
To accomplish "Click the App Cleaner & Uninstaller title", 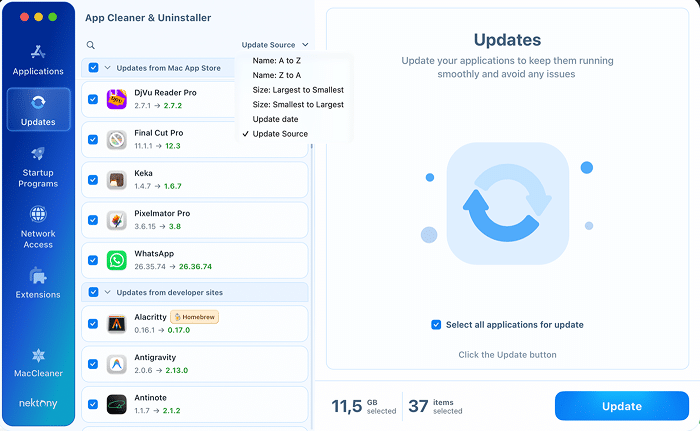I will (148, 17).
